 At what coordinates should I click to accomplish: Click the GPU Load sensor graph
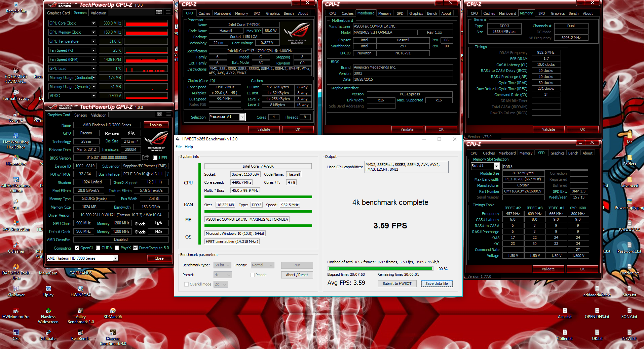(x=146, y=69)
